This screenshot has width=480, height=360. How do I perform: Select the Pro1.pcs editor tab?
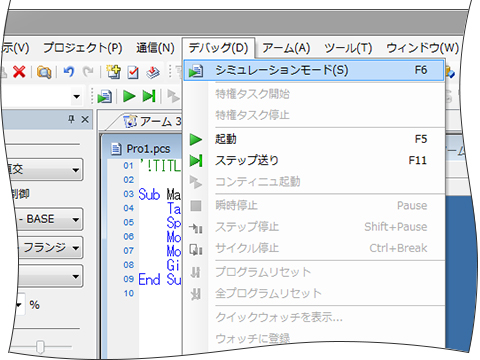point(142,149)
